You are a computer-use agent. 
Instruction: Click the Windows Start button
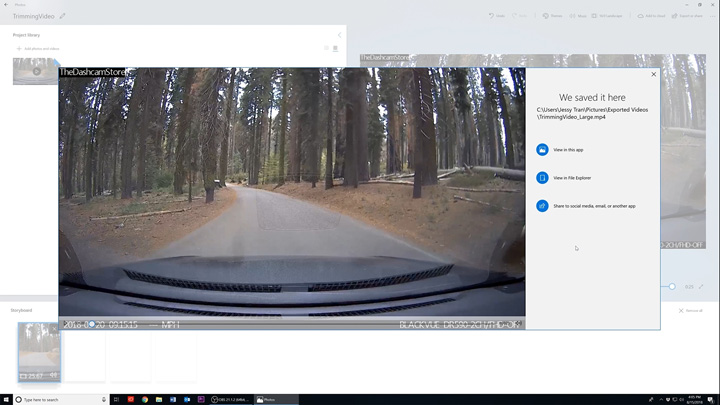6,399
